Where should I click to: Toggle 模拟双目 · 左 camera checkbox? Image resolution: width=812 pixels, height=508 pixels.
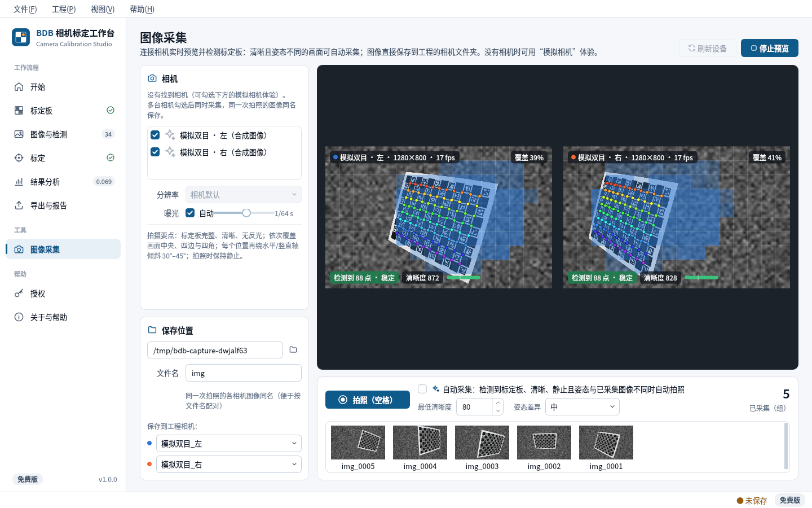[155, 135]
